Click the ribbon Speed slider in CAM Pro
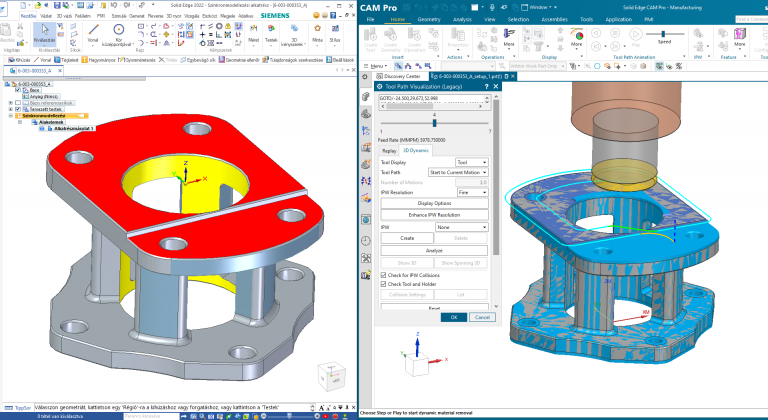Image resolution: width=768 pixels, height=420 pixels. pos(665,34)
